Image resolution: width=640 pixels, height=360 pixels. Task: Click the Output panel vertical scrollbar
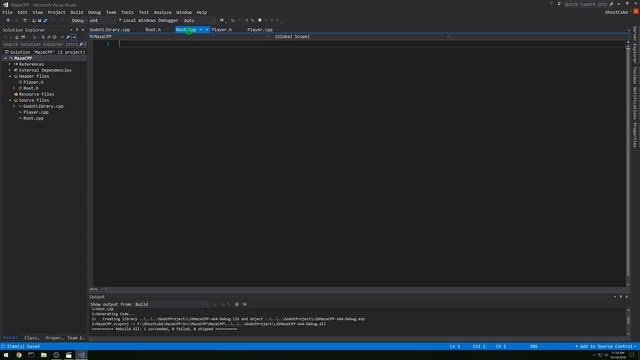tap(628, 322)
